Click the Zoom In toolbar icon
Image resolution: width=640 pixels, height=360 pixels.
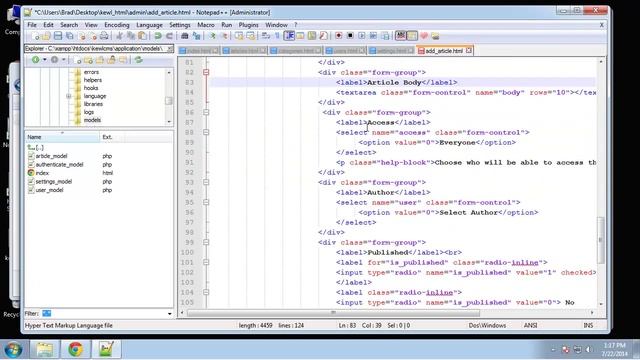[x=212, y=36]
